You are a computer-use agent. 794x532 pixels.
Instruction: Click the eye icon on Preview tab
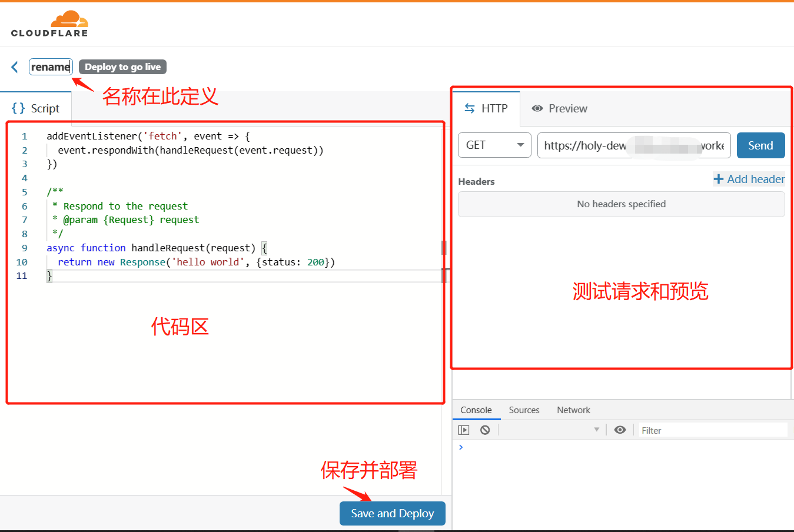(x=537, y=108)
